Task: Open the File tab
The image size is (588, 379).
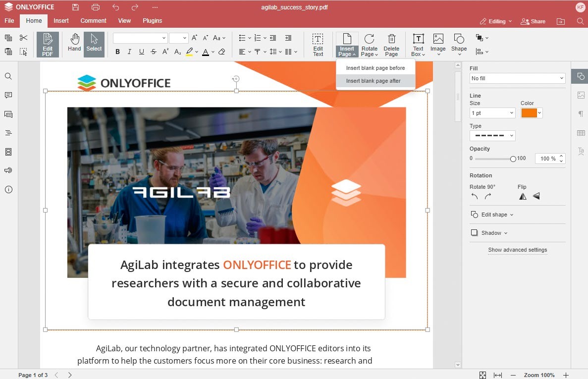Action: click(9, 21)
